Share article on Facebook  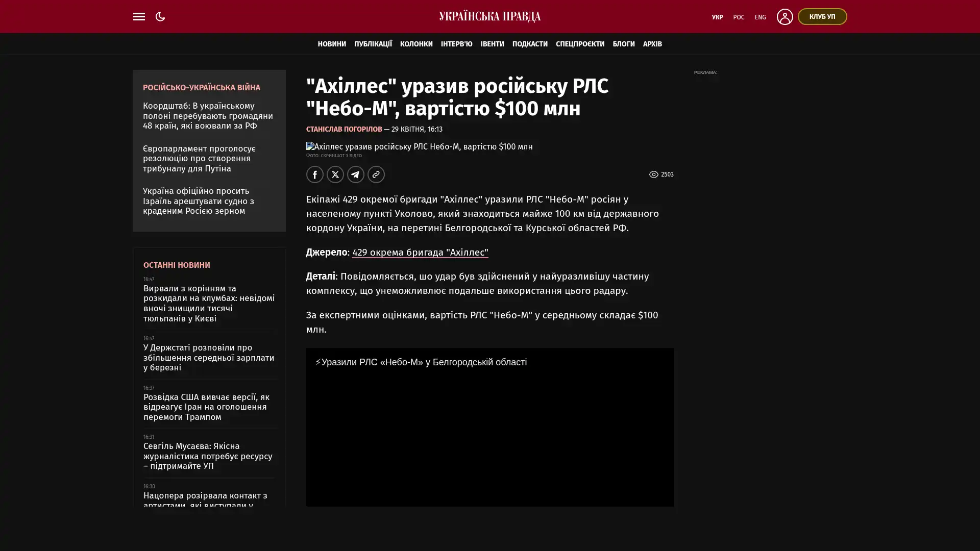point(315,174)
